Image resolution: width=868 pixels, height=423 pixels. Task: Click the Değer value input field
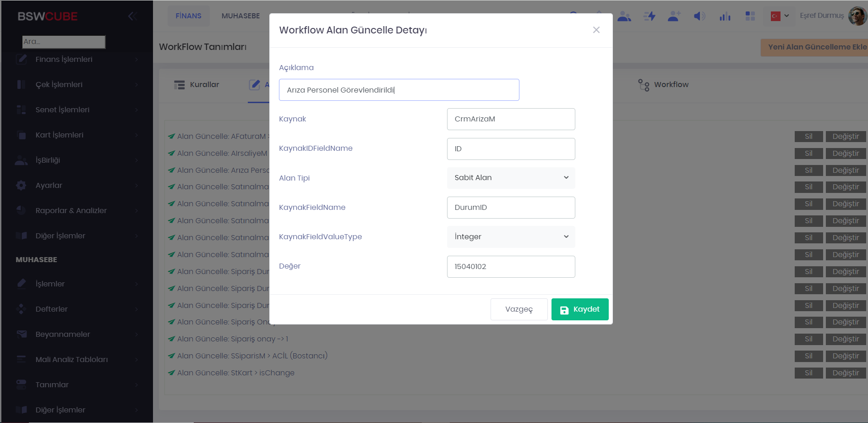pyautogui.click(x=511, y=267)
